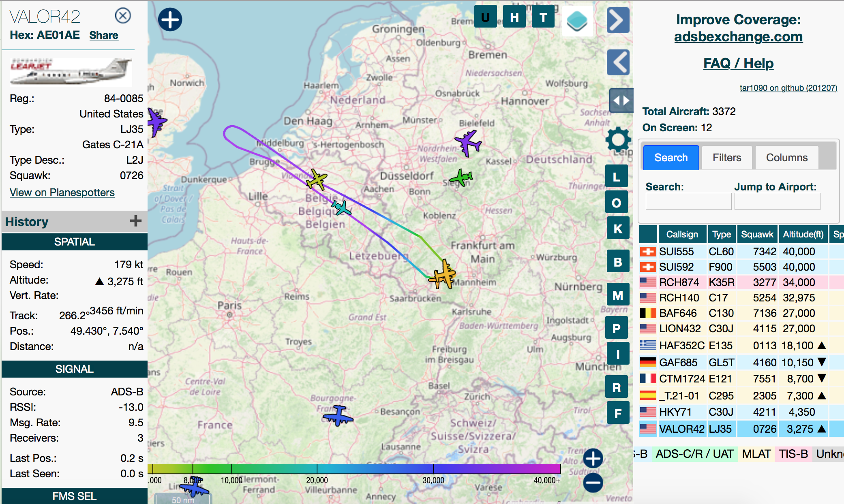Viewport: 844px width, 504px height.
Task: Click green aircraft icon near Siegen
Action: coord(461,177)
